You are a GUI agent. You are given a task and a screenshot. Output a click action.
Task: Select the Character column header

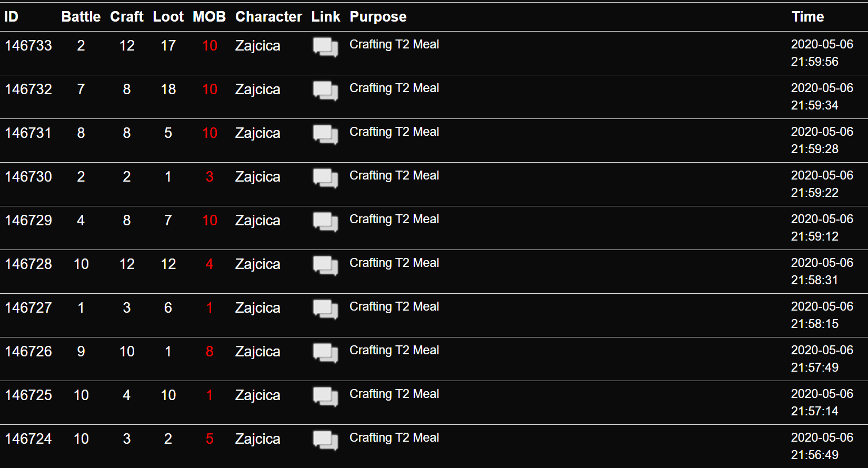tap(268, 17)
